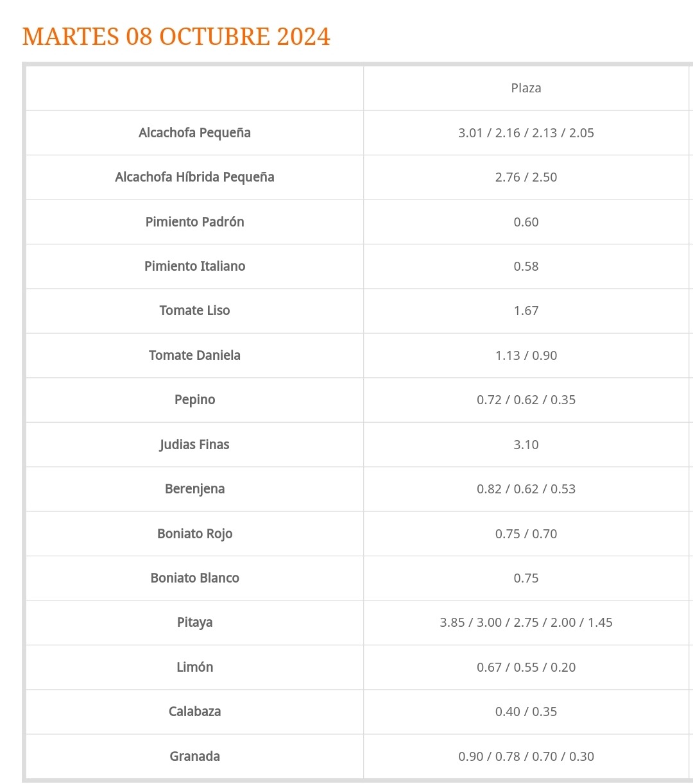Screen dimensions: 693x784
Task: Click the Calabaza prices 0.40 / 0.35
Action: click(526, 712)
